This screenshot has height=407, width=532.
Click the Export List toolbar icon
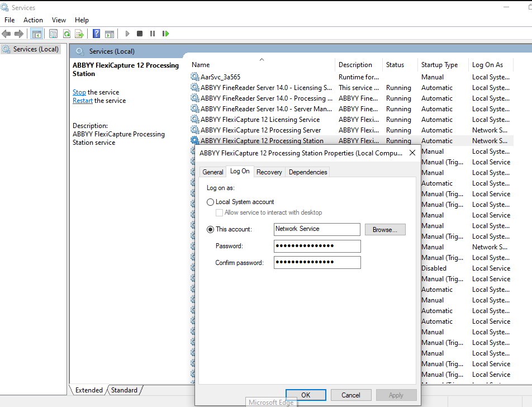coord(79,34)
